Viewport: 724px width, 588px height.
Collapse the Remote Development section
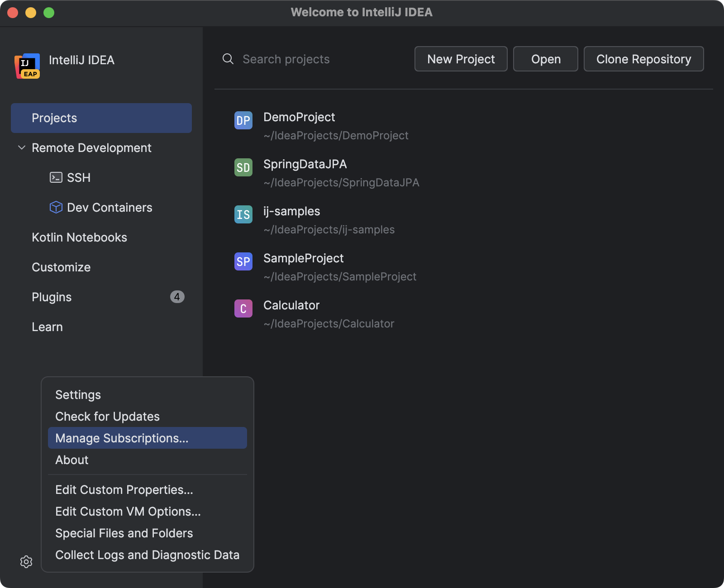[21, 147]
